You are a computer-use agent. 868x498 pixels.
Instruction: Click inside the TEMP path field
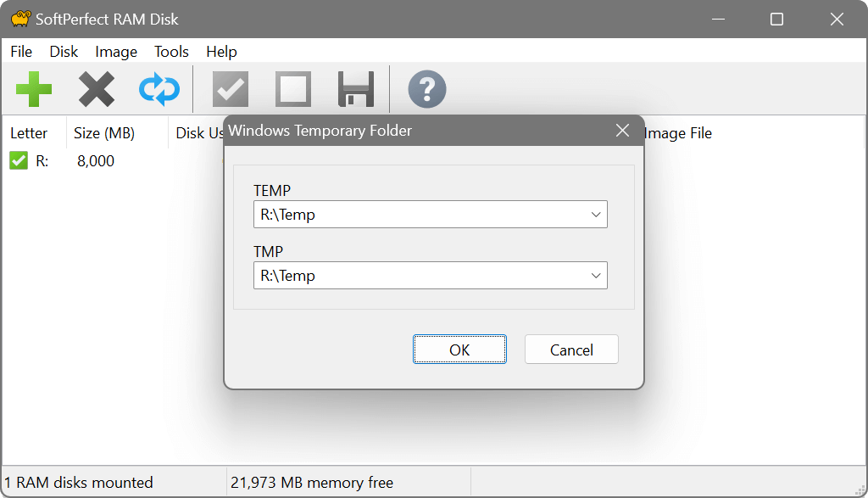[430, 215]
